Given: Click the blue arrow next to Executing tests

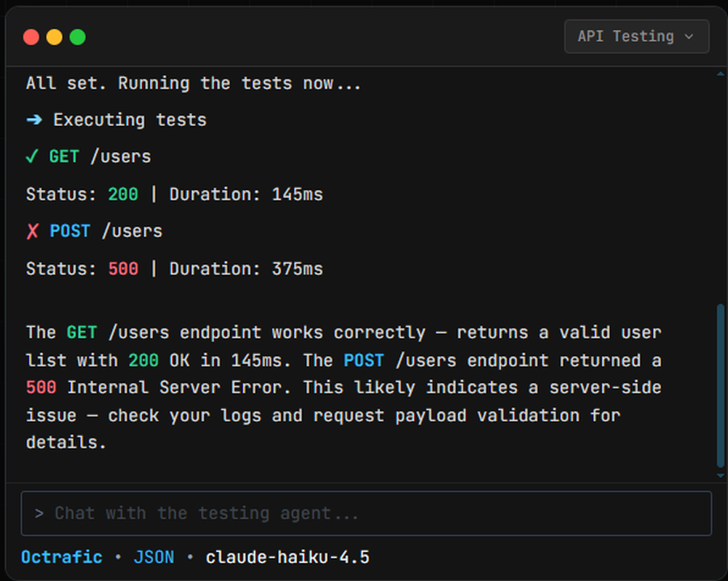Looking at the screenshot, I should click(33, 119).
